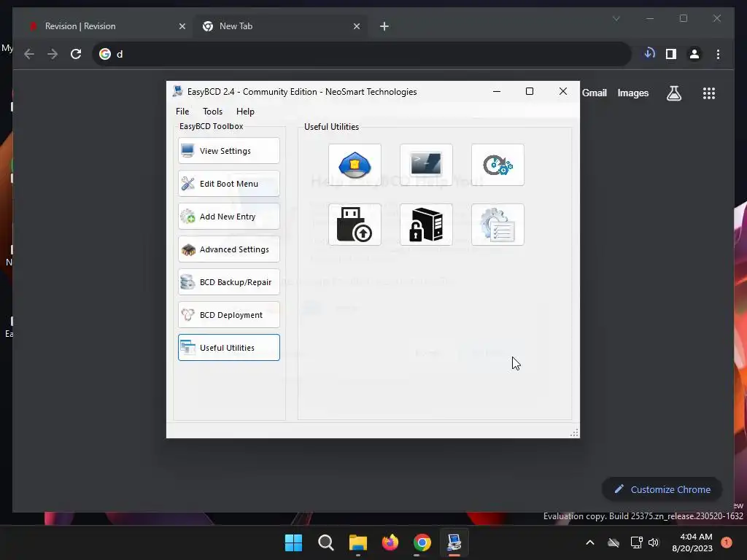Image resolution: width=747 pixels, height=560 pixels.
Task: Open Chrome three-dot menu
Action: tap(718, 54)
